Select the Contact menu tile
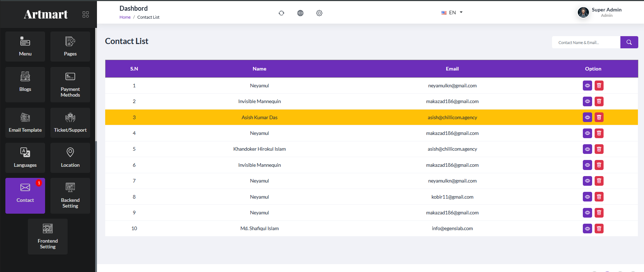This screenshot has height=272, width=644. coord(25,196)
